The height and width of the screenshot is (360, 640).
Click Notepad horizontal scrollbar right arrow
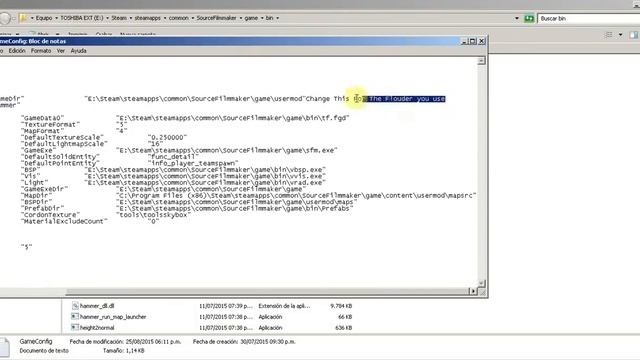click(473, 291)
